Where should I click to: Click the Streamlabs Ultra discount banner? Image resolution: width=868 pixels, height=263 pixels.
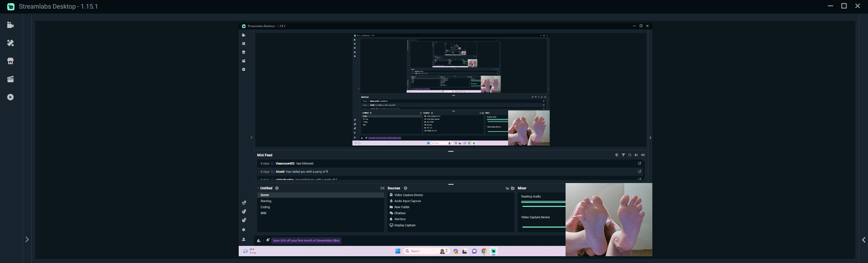point(306,241)
